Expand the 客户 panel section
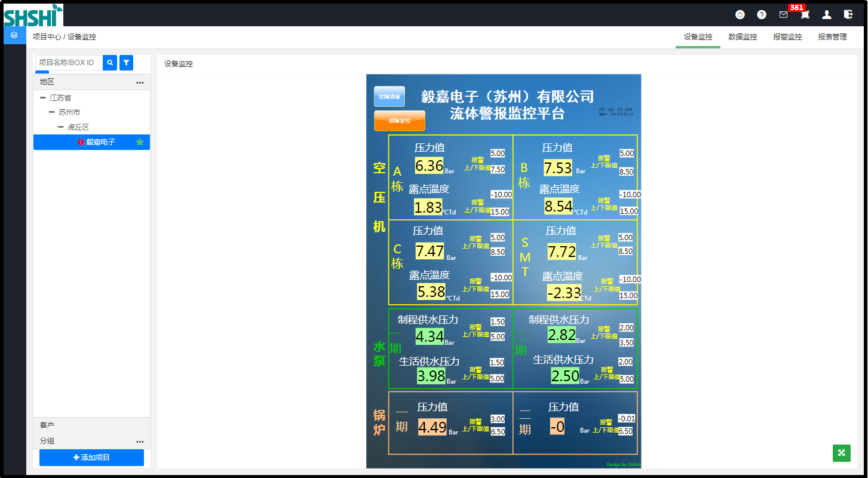This screenshot has height=478, width=868. [91, 425]
